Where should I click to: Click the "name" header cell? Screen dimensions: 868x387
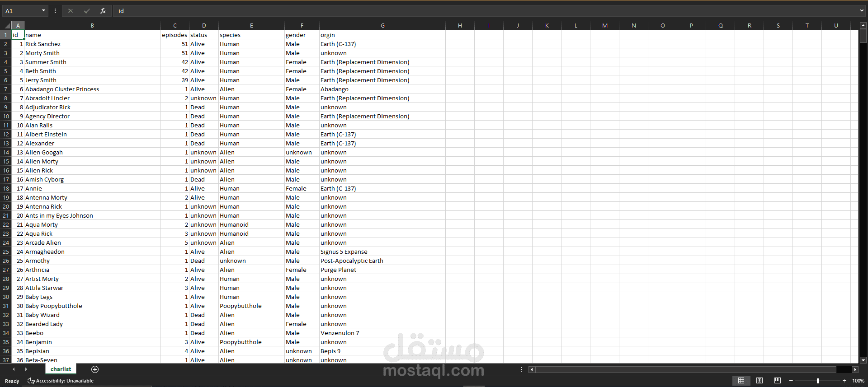(x=92, y=35)
